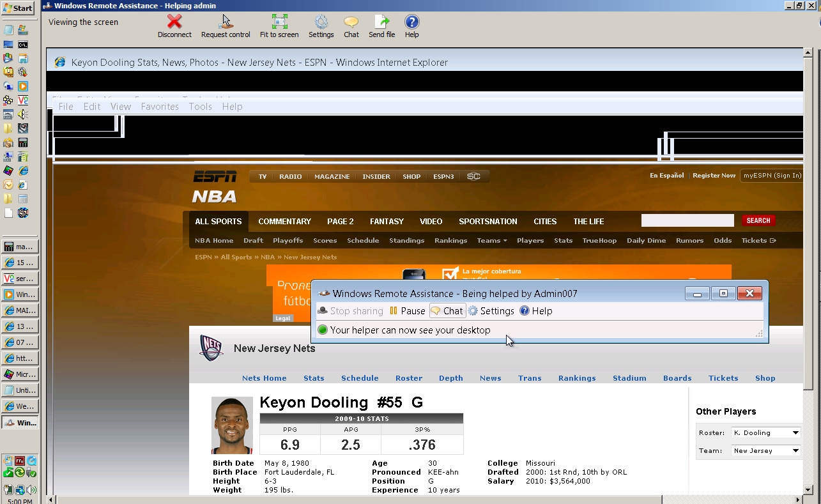Open the Depth link in Nets team menu
This screenshot has width=821, height=504.
451,378
